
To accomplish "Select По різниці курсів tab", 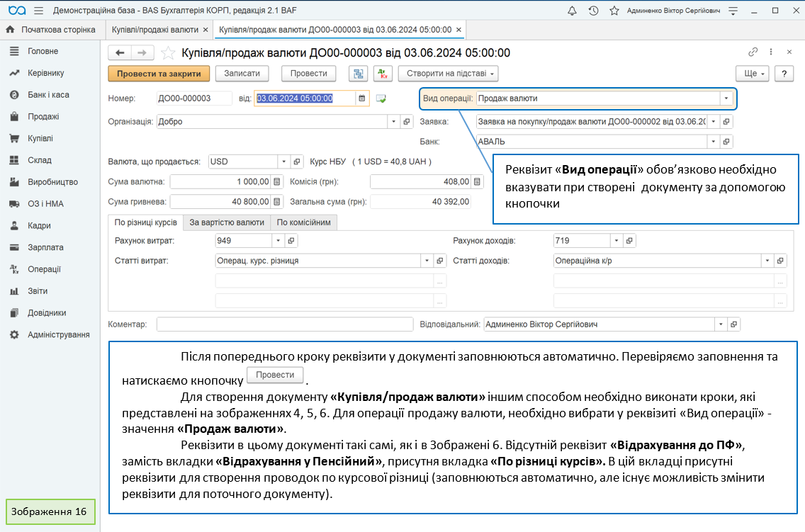I will (145, 222).
